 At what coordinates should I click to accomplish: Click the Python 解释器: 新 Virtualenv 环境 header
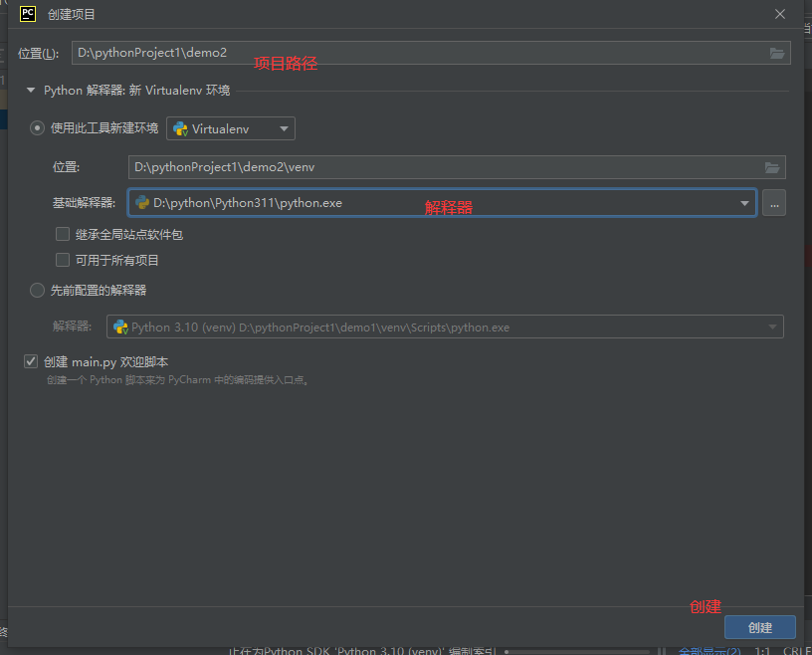pos(136,91)
